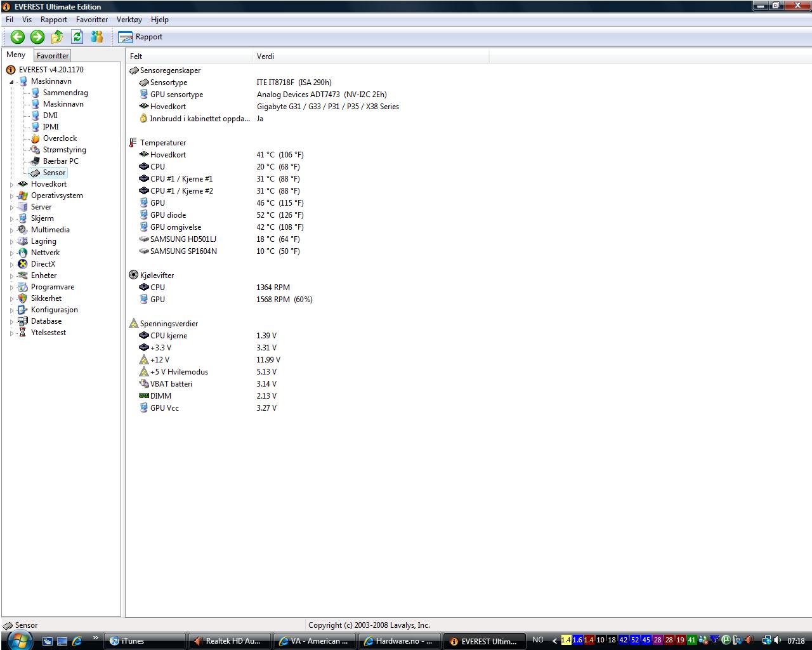Click the Database category icon
812x650 pixels.
tap(23, 321)
